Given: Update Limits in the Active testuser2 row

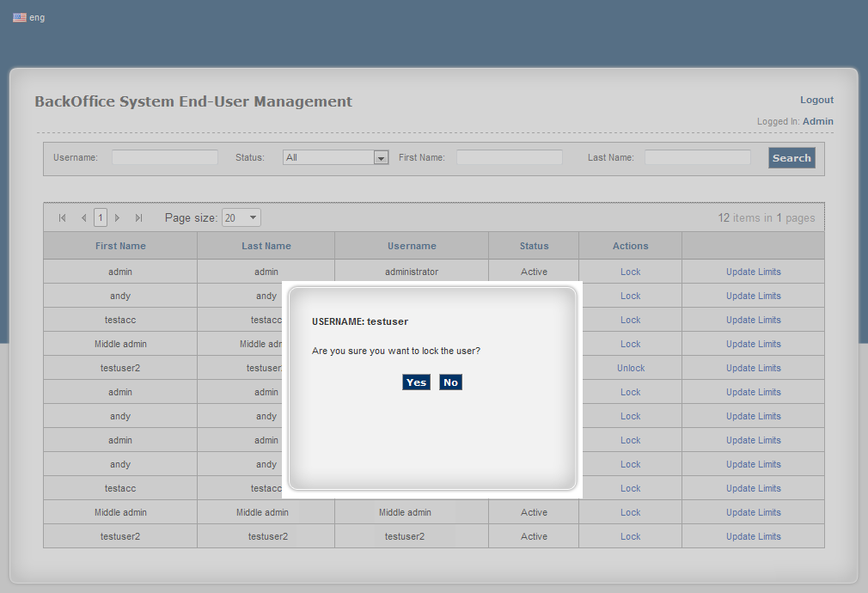Looking at the screenshot, I should [x=753, y=536].
